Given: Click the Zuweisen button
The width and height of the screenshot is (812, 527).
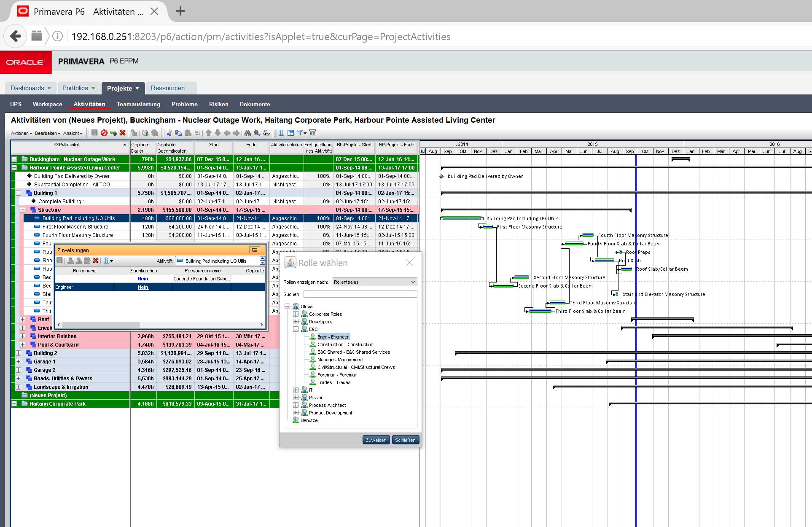Looking at the screenshot, I should [x=376, y=440].
